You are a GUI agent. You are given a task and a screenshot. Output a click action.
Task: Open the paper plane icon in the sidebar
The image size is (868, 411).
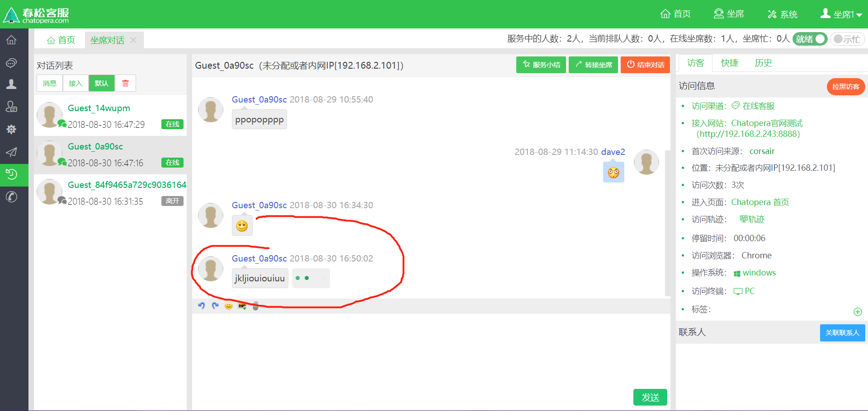pyautogui.click(x=11, y=152)
